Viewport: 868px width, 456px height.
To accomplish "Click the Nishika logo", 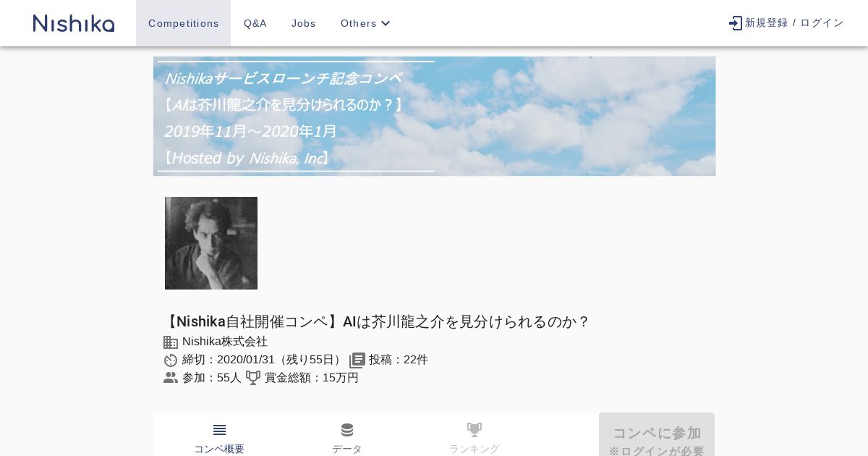I will coord(74,23).
